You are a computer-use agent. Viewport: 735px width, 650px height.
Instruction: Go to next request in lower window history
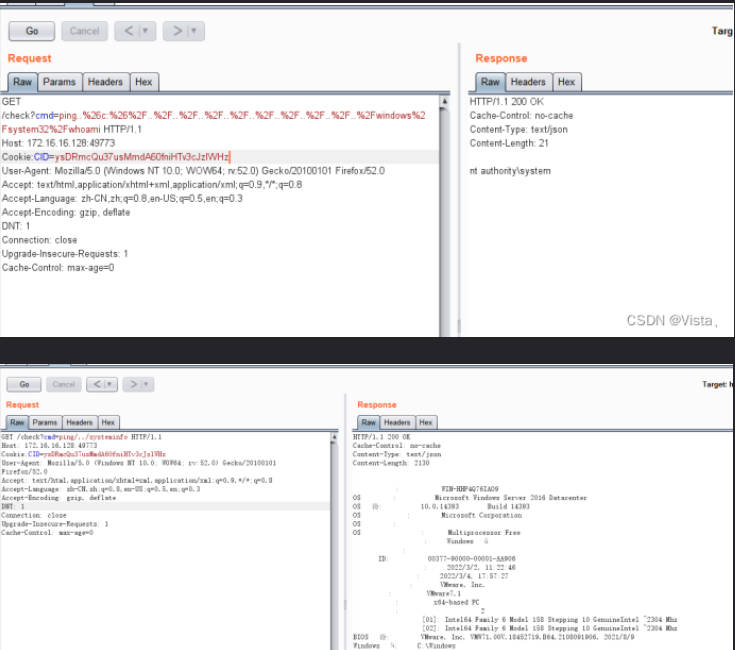click(133, 384)
